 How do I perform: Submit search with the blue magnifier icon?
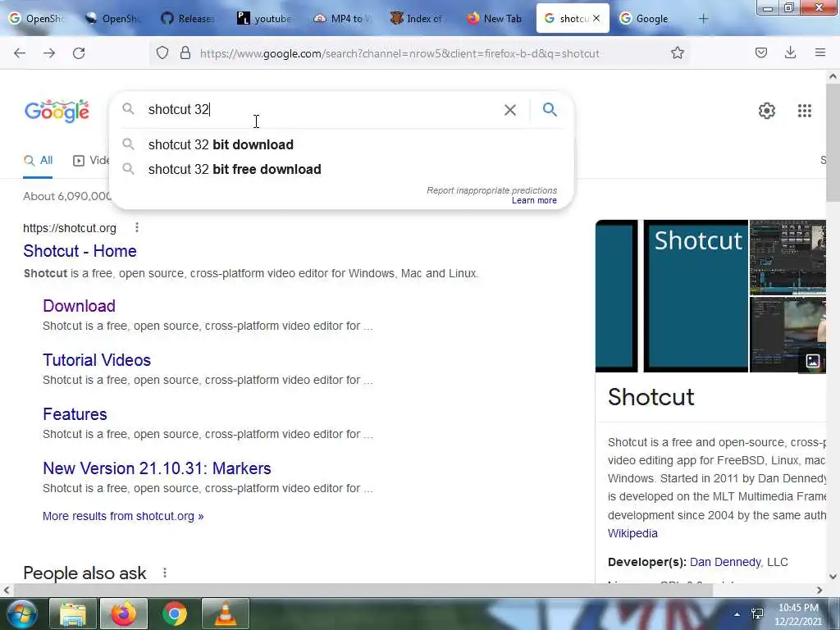coord(550,110)
